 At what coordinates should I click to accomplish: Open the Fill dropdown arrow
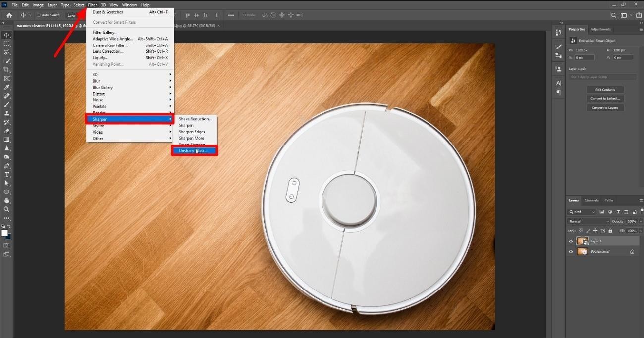[640, 231]
